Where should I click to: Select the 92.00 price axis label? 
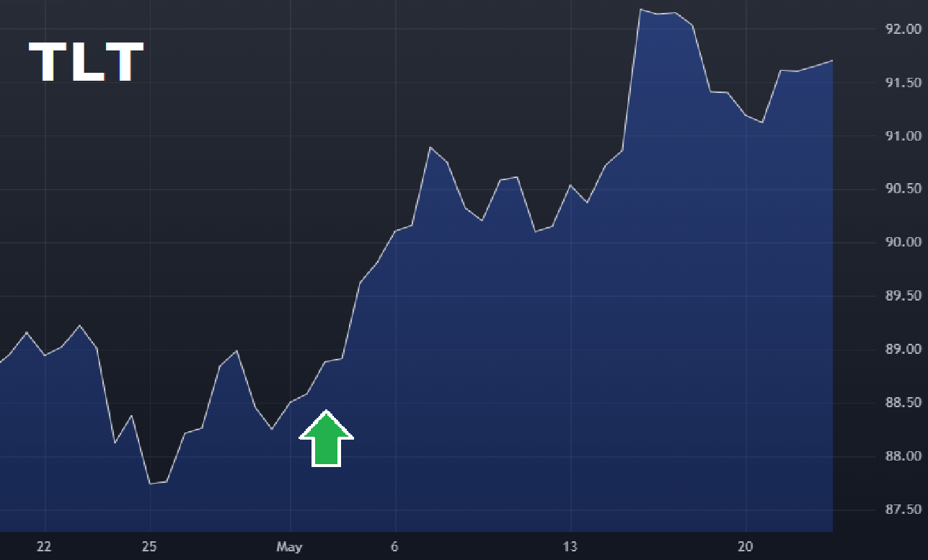[903, 30]
